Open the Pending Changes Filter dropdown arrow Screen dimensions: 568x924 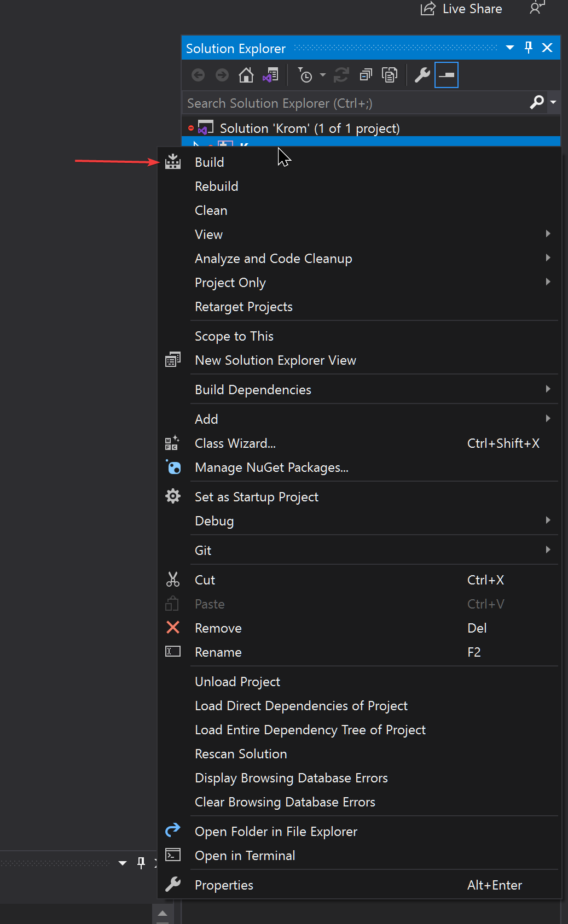(x=323, y=75)
